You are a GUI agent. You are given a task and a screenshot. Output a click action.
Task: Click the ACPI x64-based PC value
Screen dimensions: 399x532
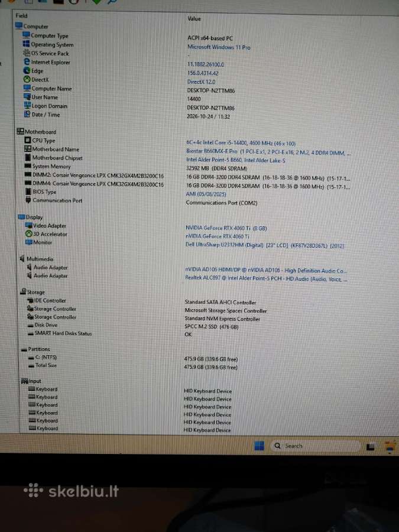tap(210, 38)
